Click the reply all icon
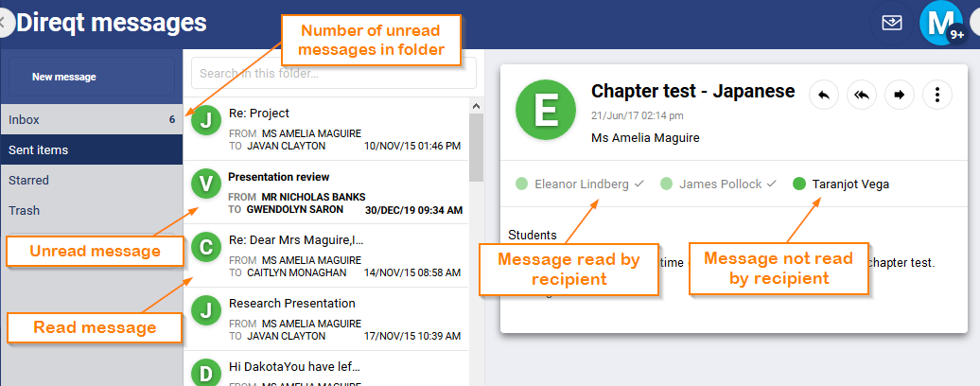 pos(862,95)
